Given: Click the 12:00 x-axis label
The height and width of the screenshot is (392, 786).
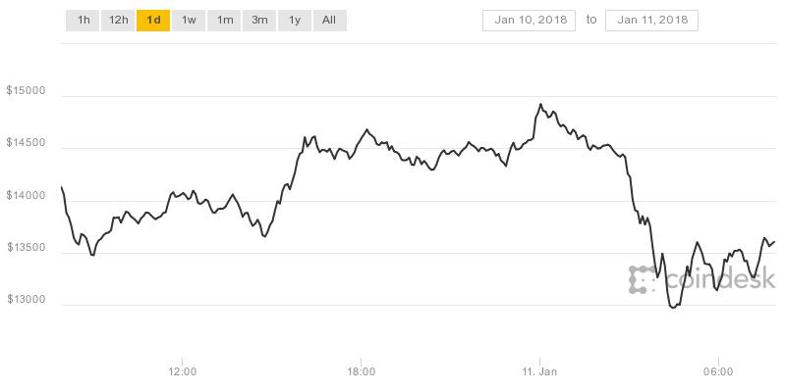Looking at the screenshot, I should (x=182, y=372).
